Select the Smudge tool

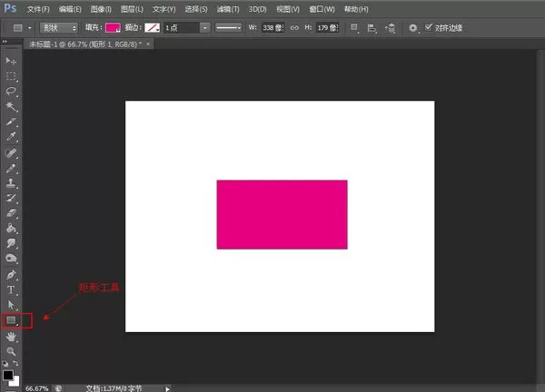[x=11, y=243]
